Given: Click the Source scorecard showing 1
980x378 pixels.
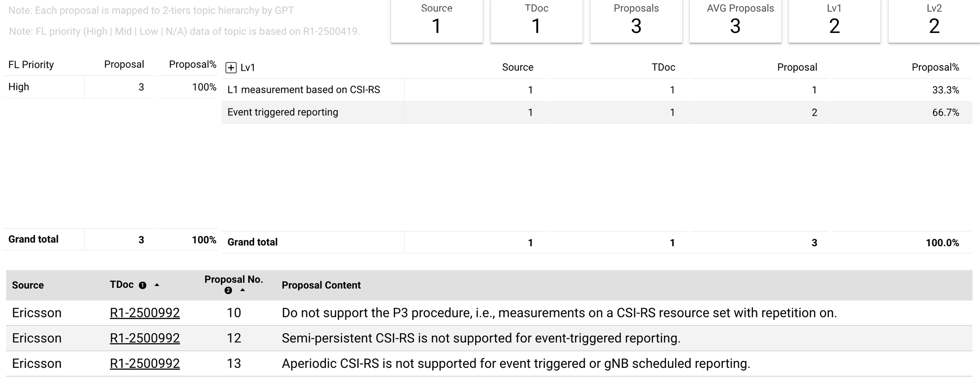Looking at the screenshot, I should pyautogui.click(x=436, y=20).
